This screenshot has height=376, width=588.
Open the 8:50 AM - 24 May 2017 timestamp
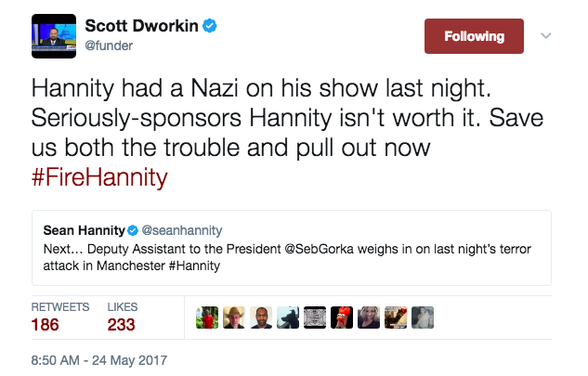tap(99, 360)
